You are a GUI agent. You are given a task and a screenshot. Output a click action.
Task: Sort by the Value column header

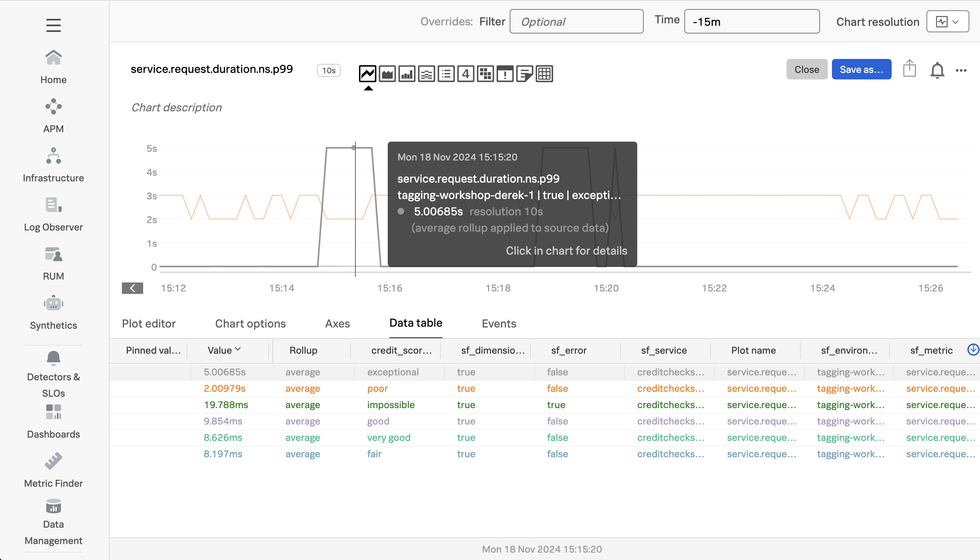coord(224,350)
